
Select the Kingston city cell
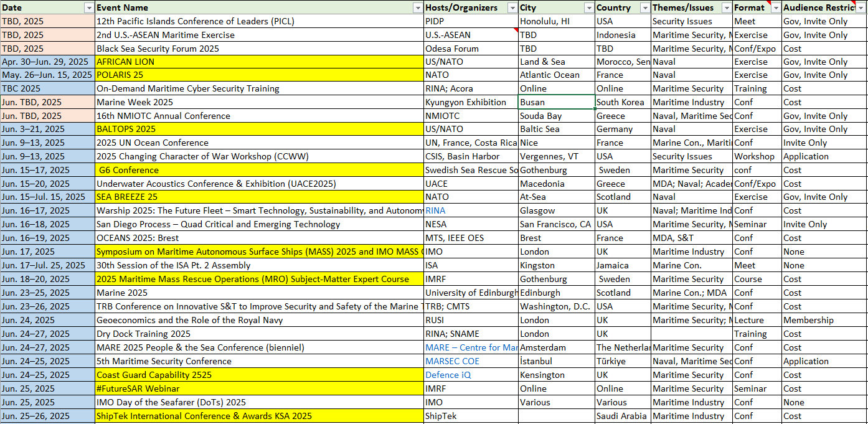pos(557,265)
